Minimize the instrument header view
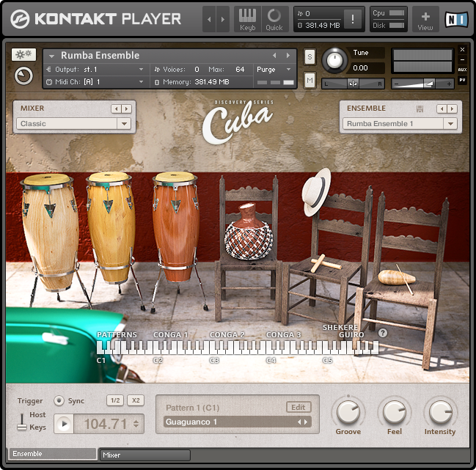The image size is (476, 470). (462, 60)
